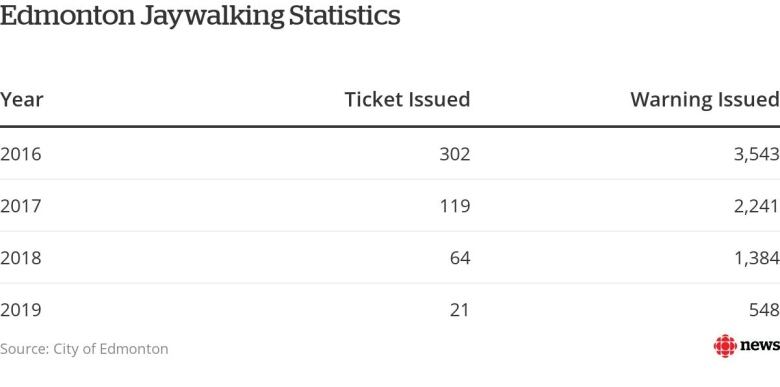Select the Ticket Issued column header

click(407, 99)
